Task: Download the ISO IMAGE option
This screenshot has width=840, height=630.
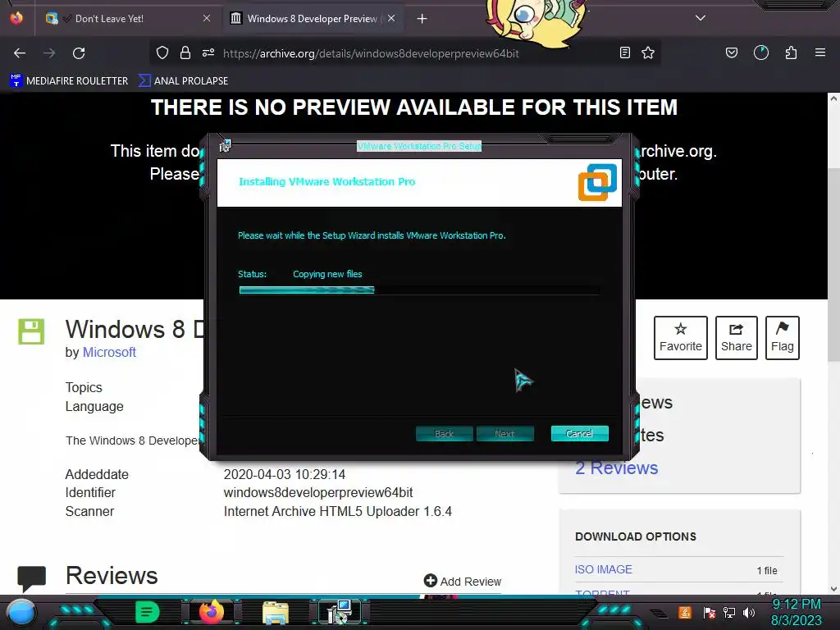Action: click(603, 569)
